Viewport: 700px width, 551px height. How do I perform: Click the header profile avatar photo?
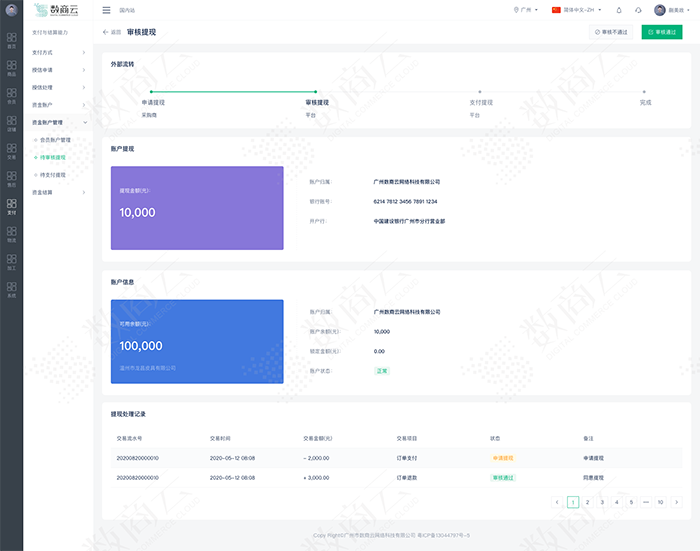[660, 10]
